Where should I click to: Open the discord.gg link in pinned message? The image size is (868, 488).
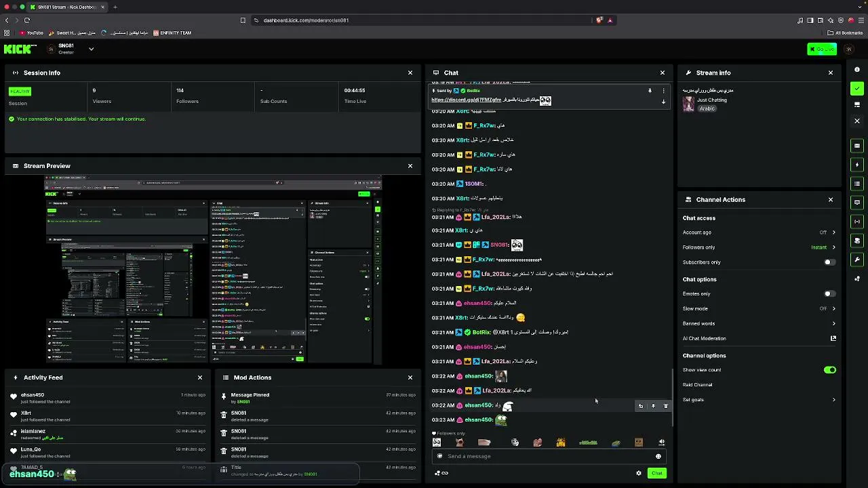pos(467,100)
